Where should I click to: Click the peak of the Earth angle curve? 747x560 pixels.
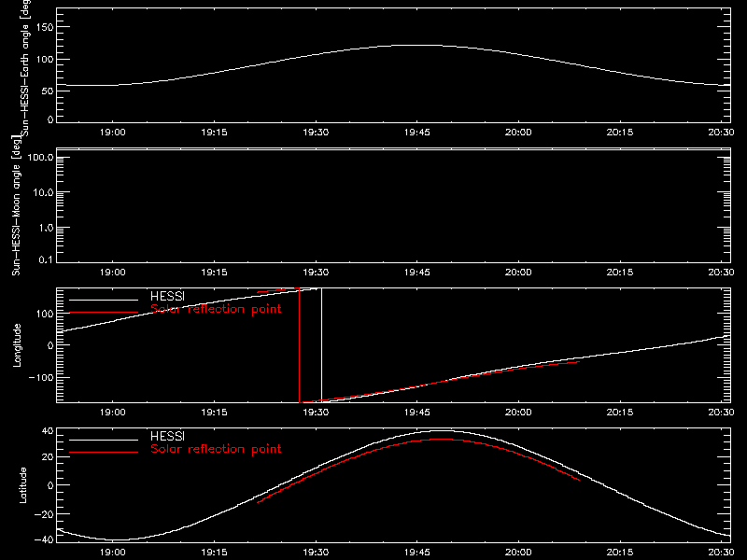[416, 46]
